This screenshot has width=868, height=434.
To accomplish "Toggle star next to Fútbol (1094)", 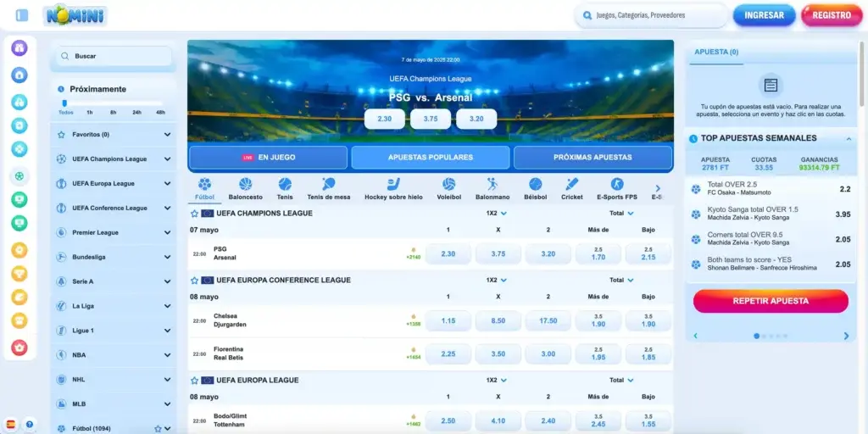I will point(158,428).
